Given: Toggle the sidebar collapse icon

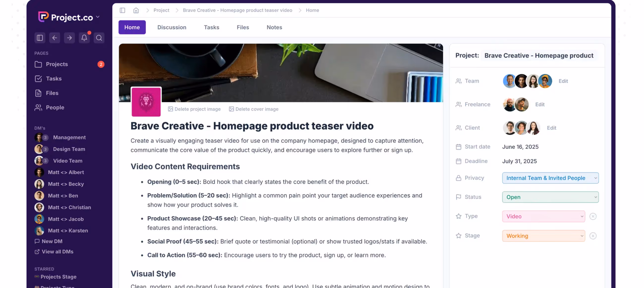Looking at the screenshot, I should pyautogui.click(x=40, y=38).
